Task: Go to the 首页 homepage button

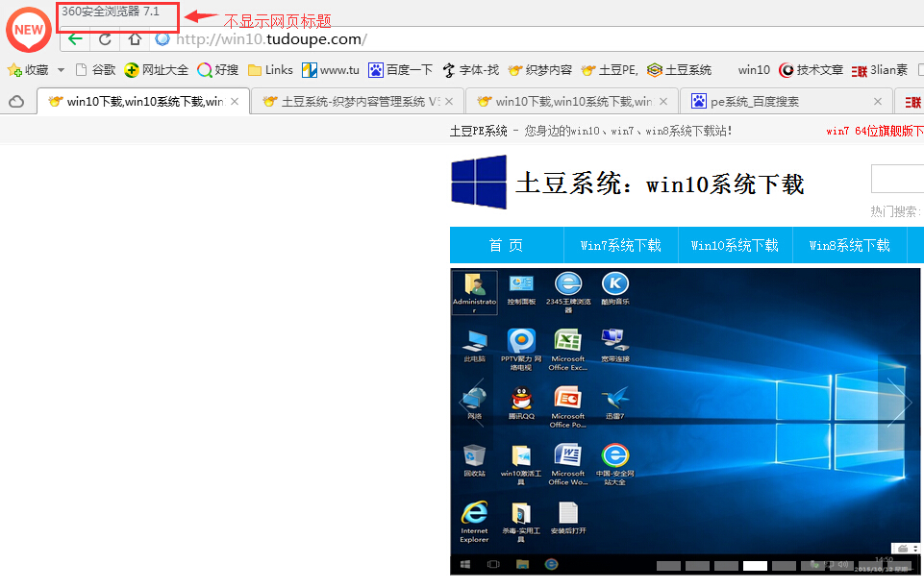Action: pyautogui.click(x=507, y=244)
